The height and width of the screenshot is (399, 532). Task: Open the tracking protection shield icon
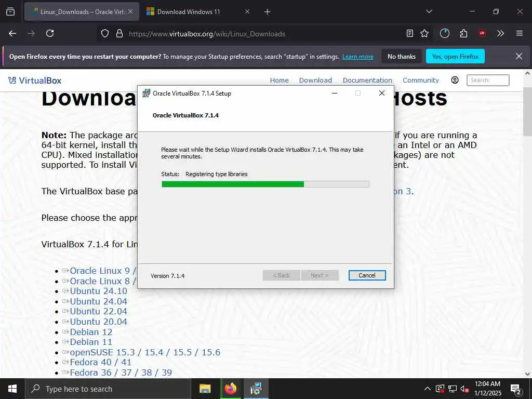pyautogui.click(x=105, y=34)
